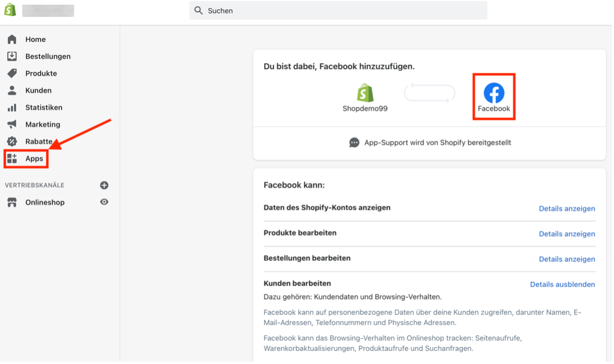Click the Facebook label under logo
The image size is (614, 364).
pos(494,109)
